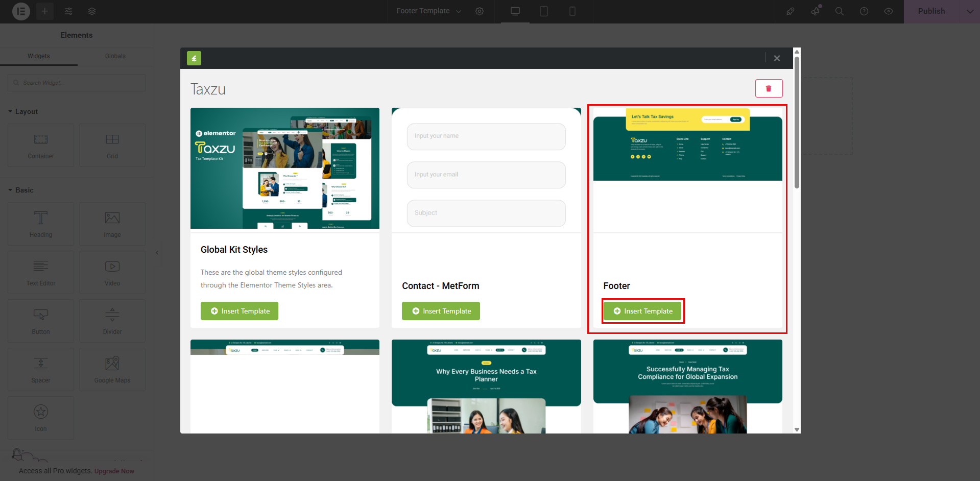Click the Publish button
This screenshot has width=980, height=481.
coord(931,11)
